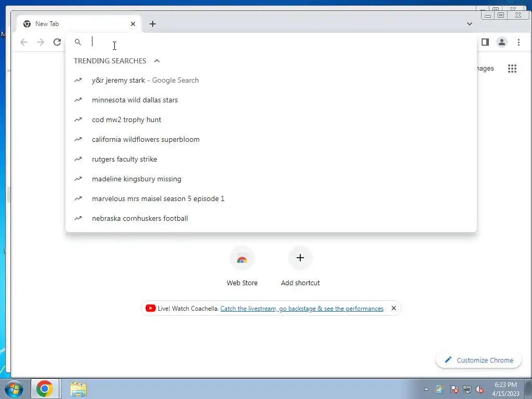The height and width of the screenshot is (399, 532).
Task: Click the Action Center flag icon
Action: (x=454, y=389)
